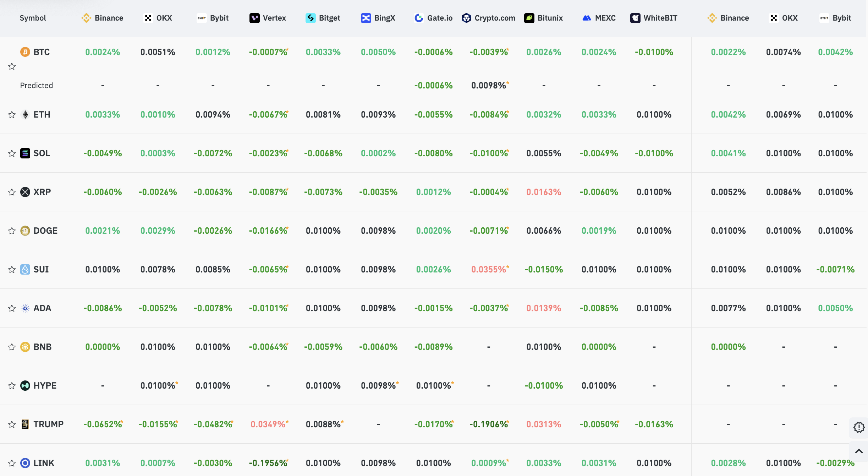The width and height of the screenshot is (868, 476).
Task: Click the HYPE coin icon
Action: 25,385
